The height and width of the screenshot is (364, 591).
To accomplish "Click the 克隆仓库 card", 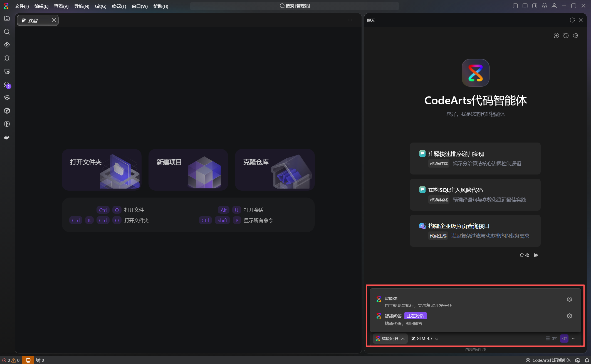I will click(275, 169).
